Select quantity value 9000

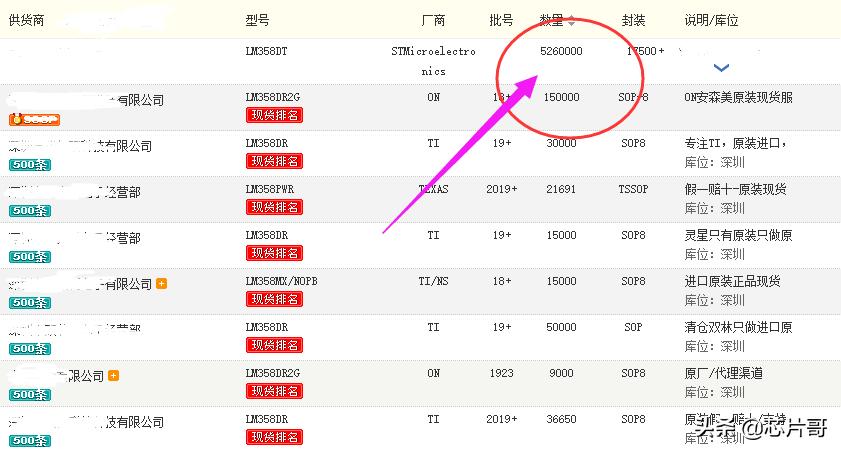tap(561, 373)
